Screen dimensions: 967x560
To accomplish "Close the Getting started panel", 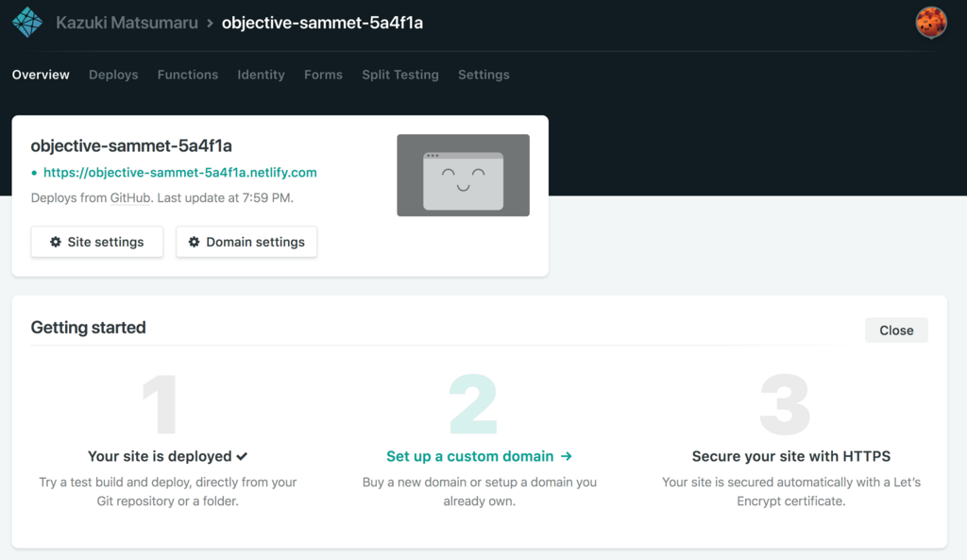I will [x=896, y=331].
